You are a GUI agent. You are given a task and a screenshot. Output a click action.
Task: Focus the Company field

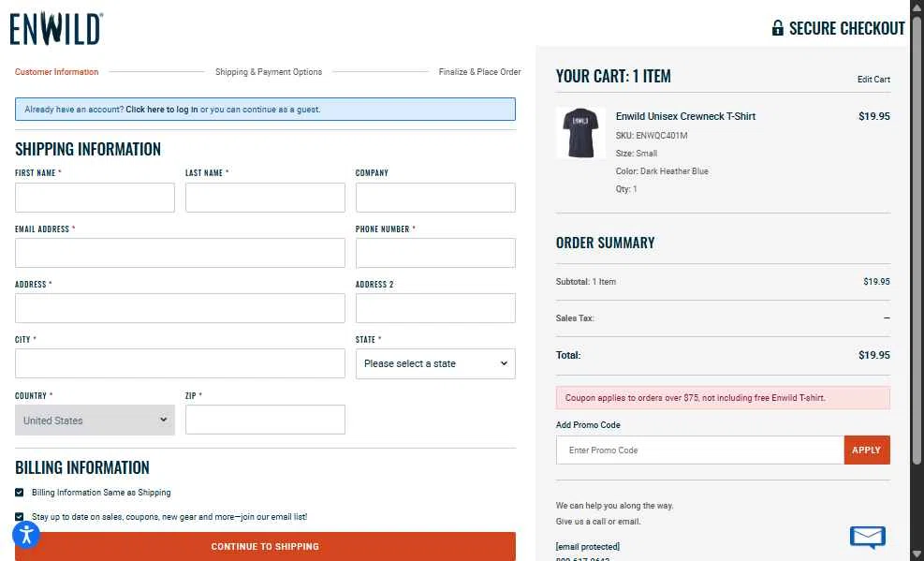tap(435, 198)
